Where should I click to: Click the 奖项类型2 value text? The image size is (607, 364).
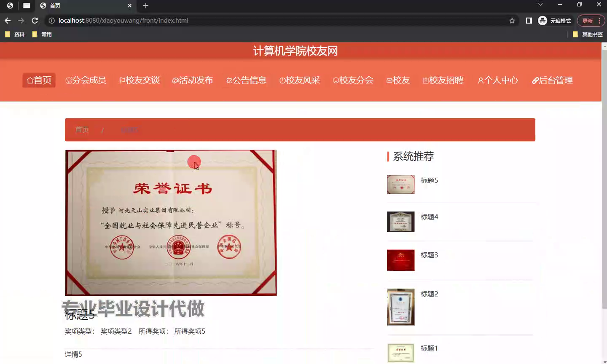pos(116,331)
